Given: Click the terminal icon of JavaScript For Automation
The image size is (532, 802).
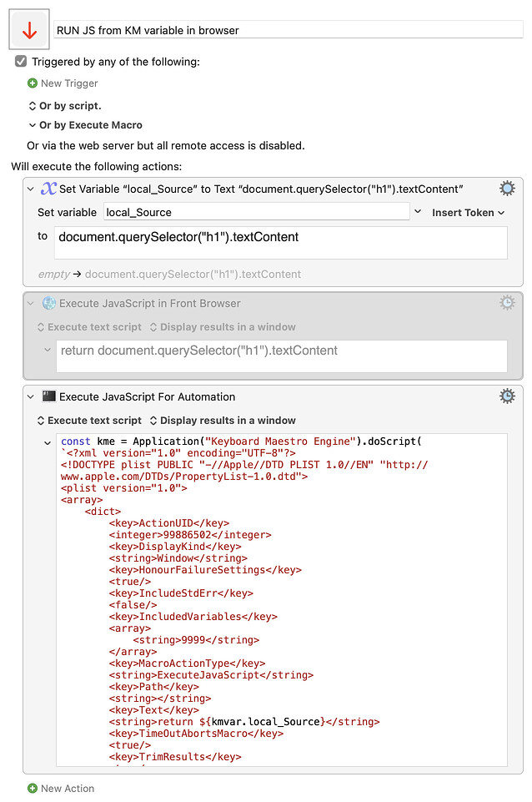Looking at the screenshot, I should [49, 396].
